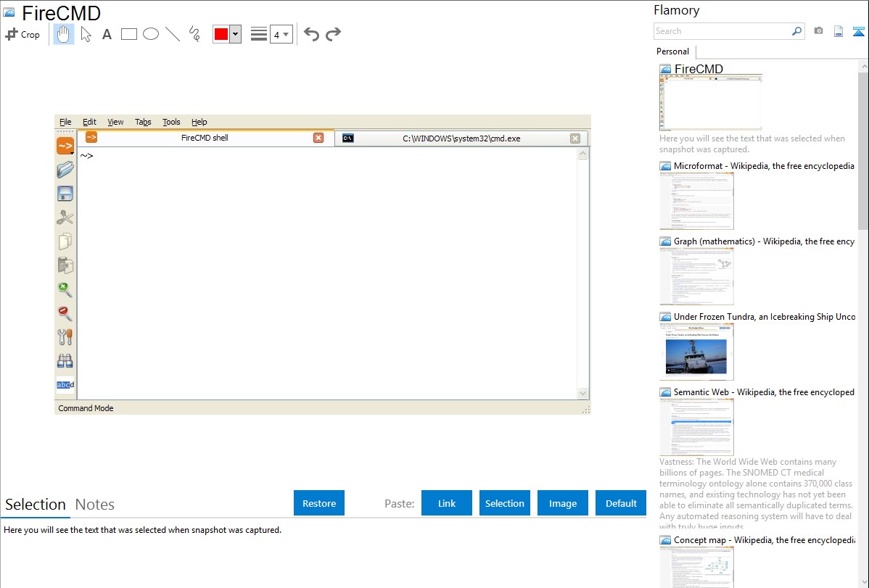Image resolution: width=869 pixels, height=588 pixels.
Task: Select the straight line tool
Action: point(173,34)
